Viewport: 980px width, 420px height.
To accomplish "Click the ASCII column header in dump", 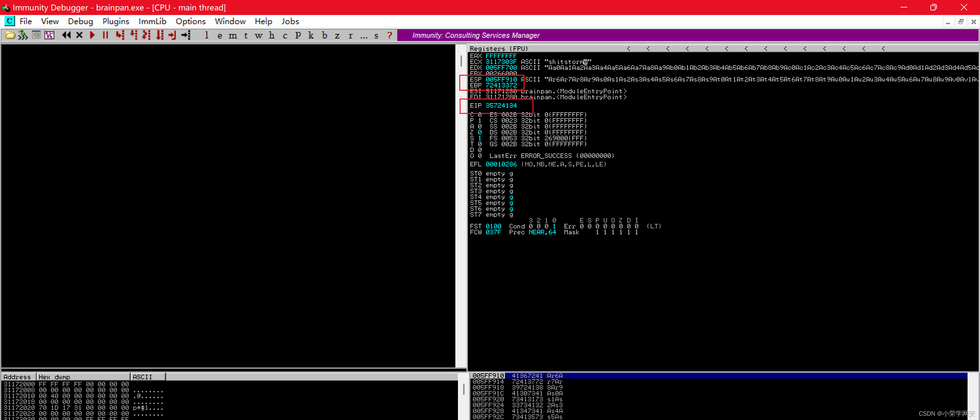I will pyautogui.click(x=148, y=377).
